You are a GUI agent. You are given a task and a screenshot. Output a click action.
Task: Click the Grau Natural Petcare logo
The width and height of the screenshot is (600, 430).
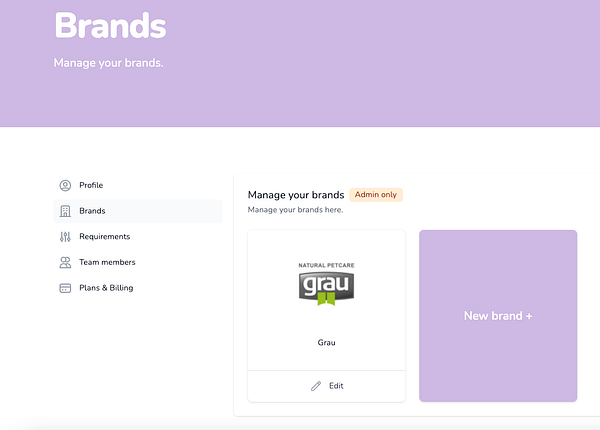click(x=326, y=284)
